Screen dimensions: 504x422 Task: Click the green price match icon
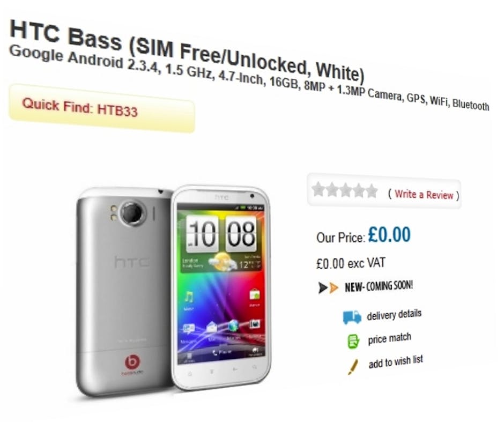tap(353, 342)
